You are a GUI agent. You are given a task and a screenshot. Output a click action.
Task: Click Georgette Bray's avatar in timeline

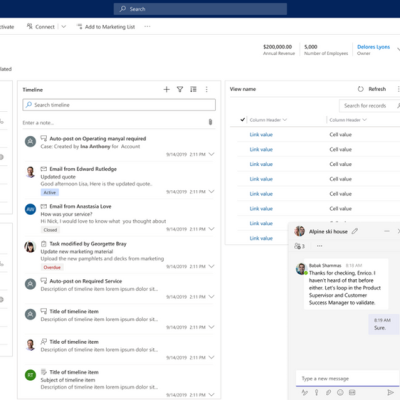(30, 247)
